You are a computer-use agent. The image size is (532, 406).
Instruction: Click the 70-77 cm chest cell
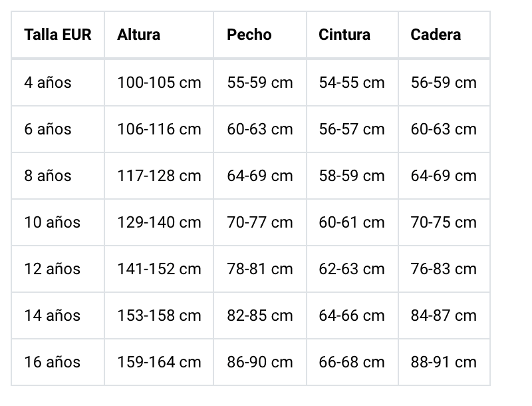260,222
